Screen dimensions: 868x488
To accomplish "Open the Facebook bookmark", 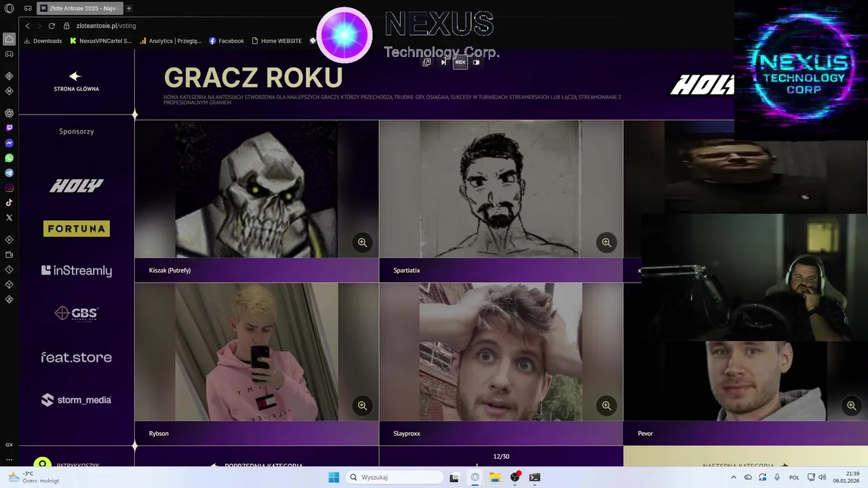I will click(x=226, y=41).
